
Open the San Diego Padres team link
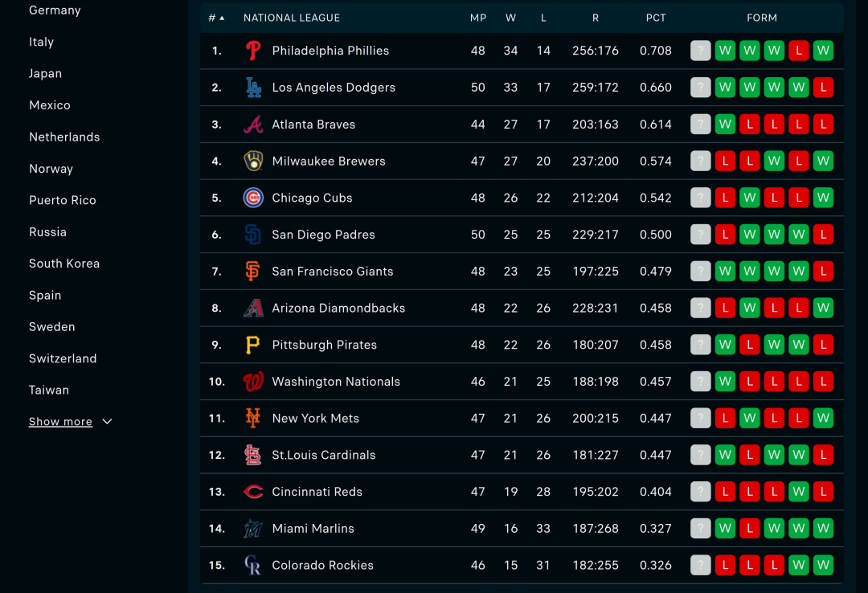(x=323, y=235)
